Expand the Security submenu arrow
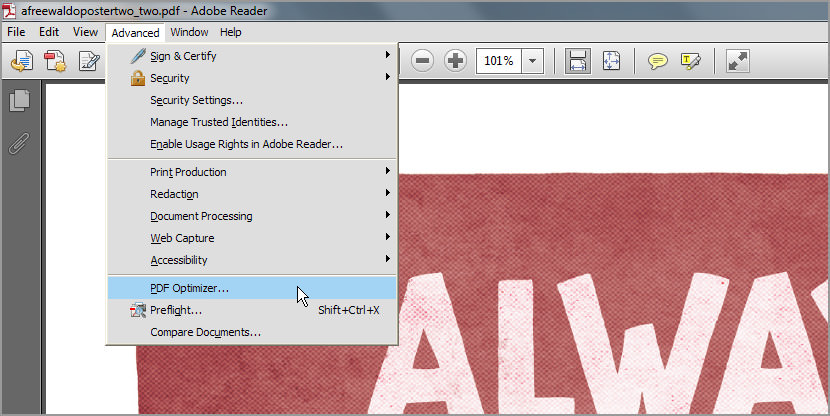The width and height of the screenshot is (830, 416). click(x=387, y=77)
